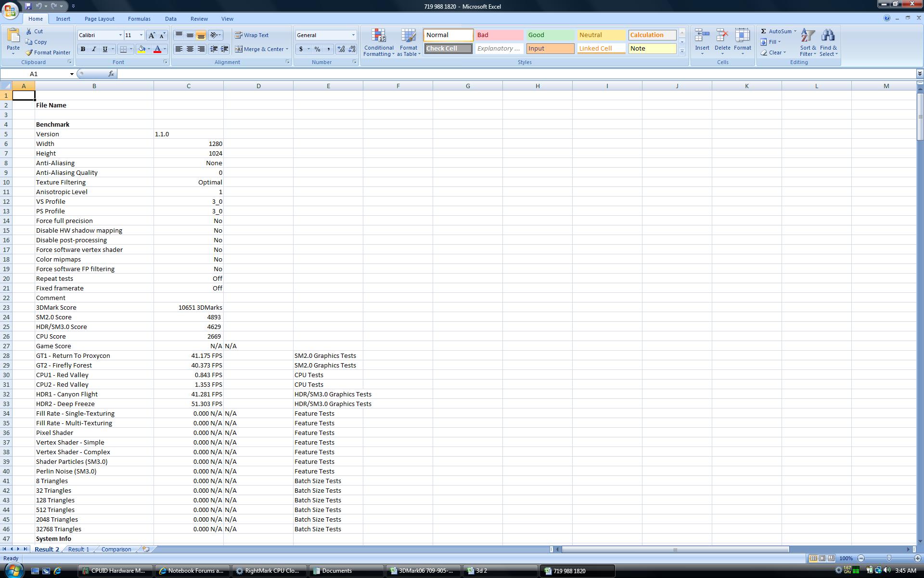
Task: Open the Page Layout ribbon tab
Action: pos(99,19)
